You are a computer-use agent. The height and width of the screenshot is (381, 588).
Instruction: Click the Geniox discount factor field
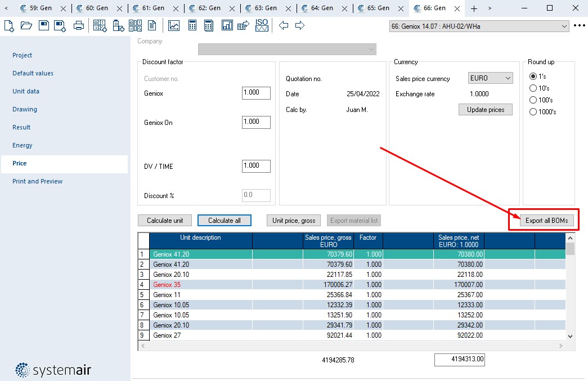point(256,93)
